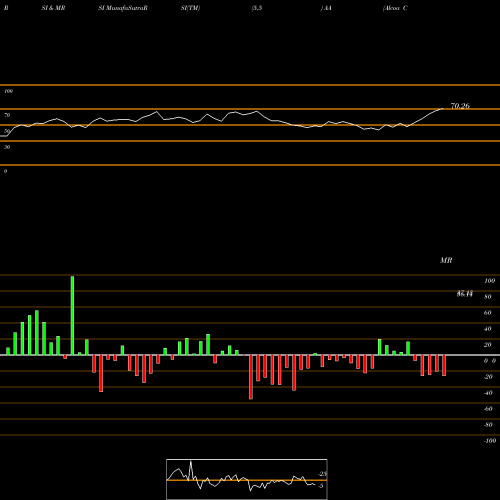The image size is (500, 500).
Task: Click RSI axis label 70
Action: [x=7, y=115]
